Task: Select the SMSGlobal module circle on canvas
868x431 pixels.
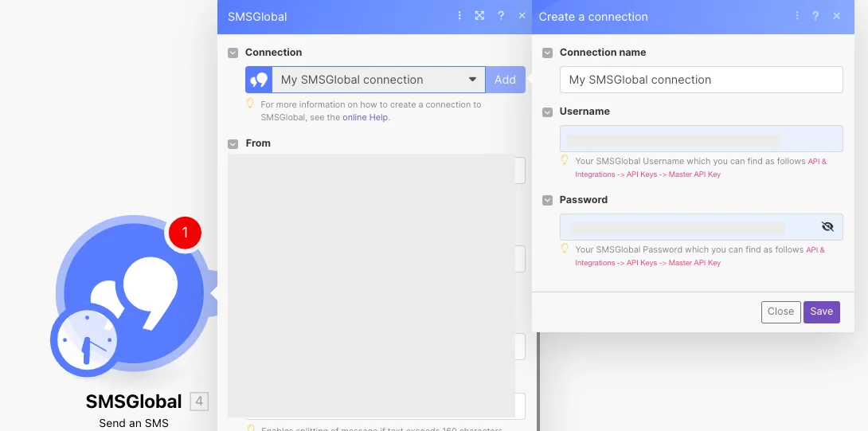Action: pyautogui.click(x=133, y=294)
